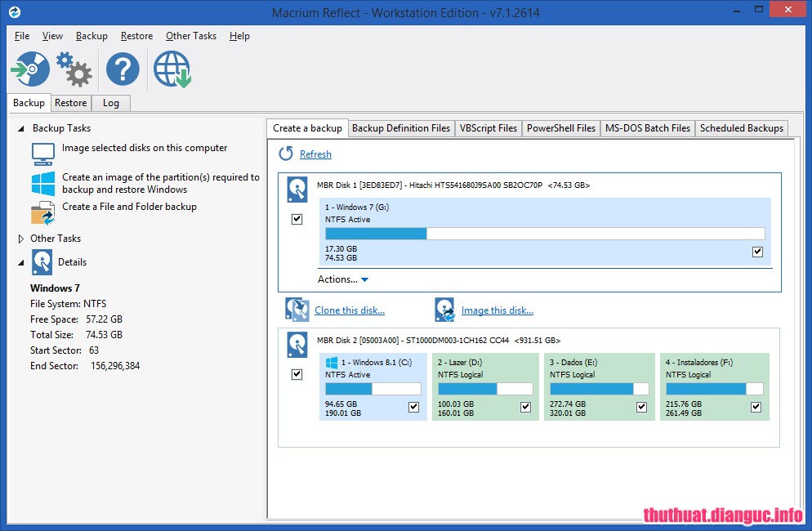
Task: Click the Windows 7 details heading
Action: [x=55, y=288]
